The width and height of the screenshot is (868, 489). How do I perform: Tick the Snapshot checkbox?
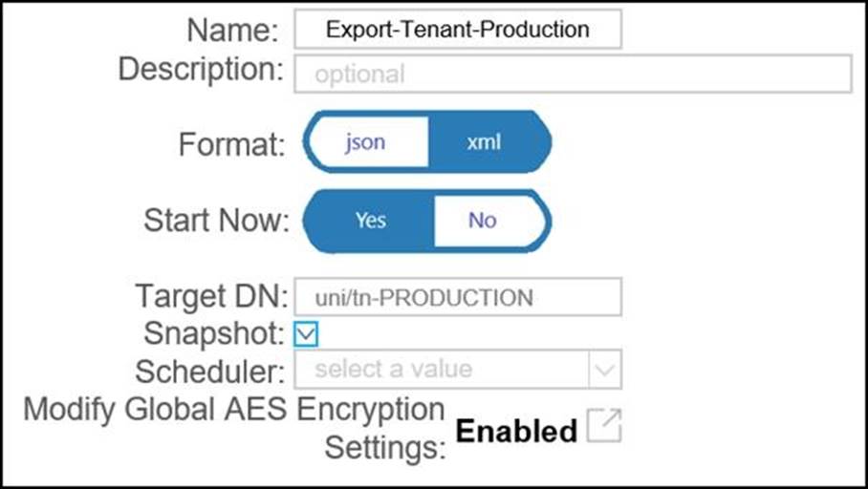point(307,333)
